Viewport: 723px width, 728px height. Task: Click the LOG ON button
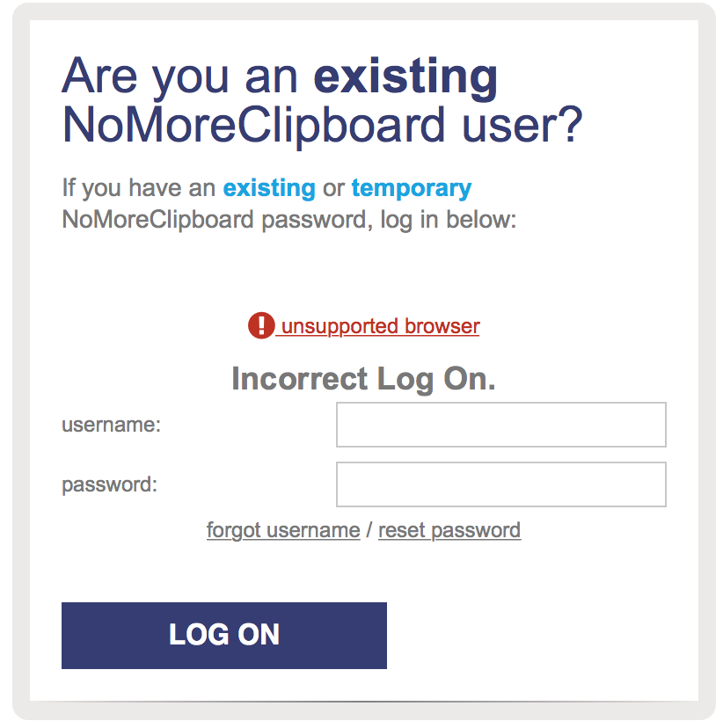tap(223, 635)
